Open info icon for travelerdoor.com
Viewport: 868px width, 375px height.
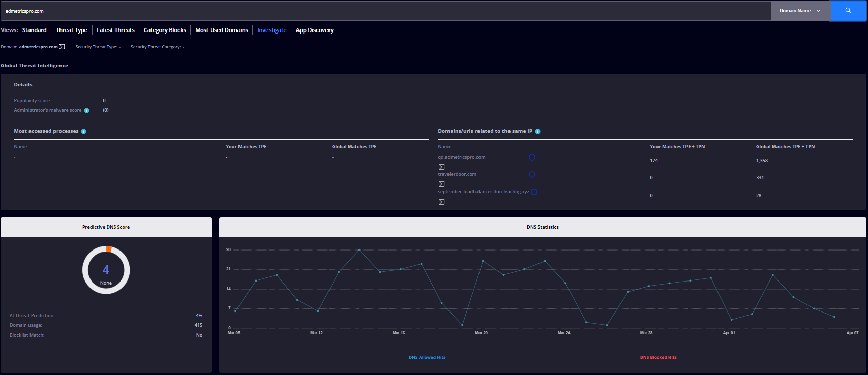tap(532, 174)
